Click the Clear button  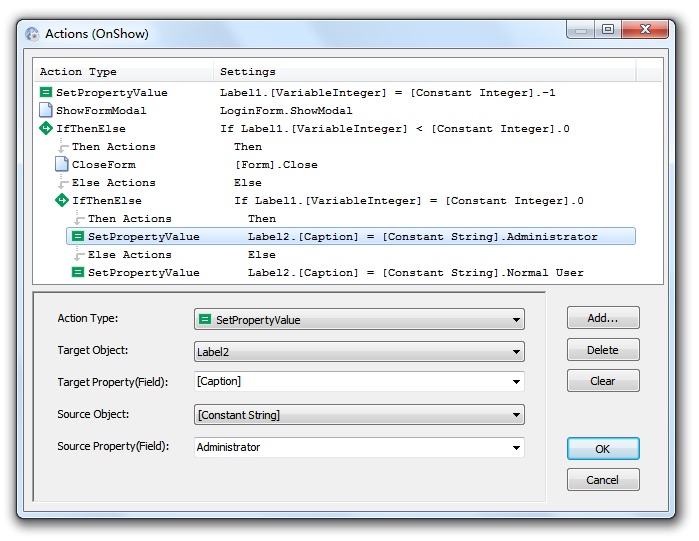pyautogui.click(x=603, y=381)
